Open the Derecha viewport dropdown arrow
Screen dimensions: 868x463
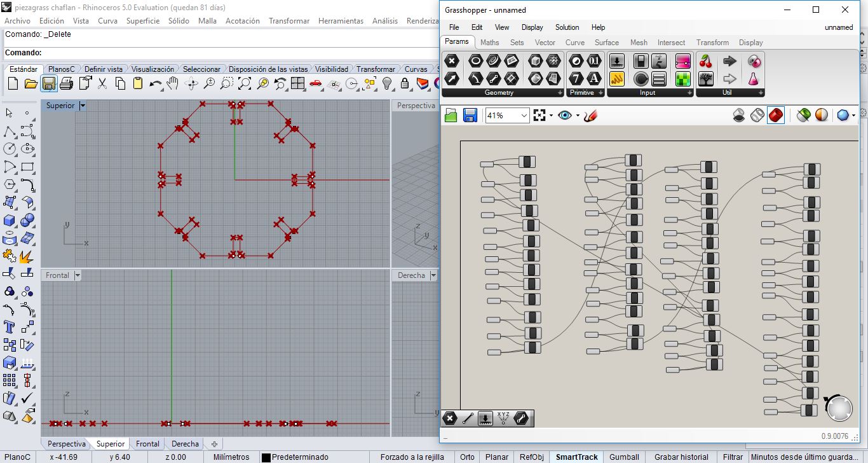pos(433,275)
